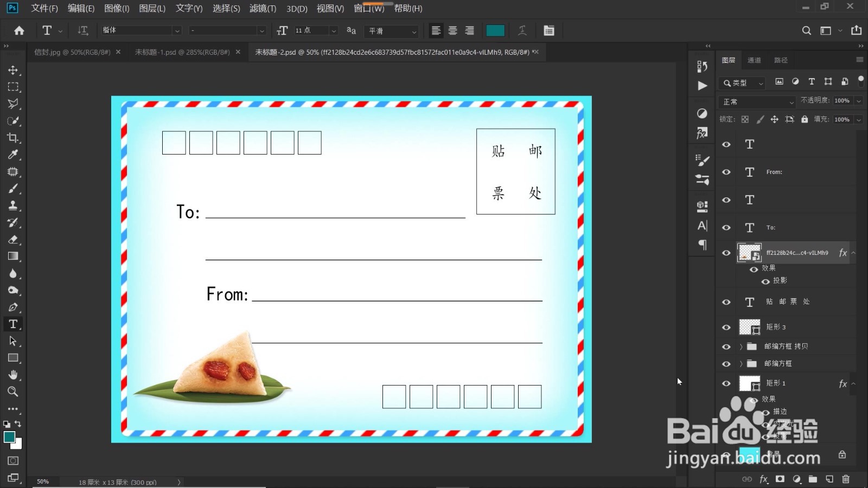Open blend mode 正常 dropdown
Viewport: 868px width, 488px height.
(x=757, y=102)
